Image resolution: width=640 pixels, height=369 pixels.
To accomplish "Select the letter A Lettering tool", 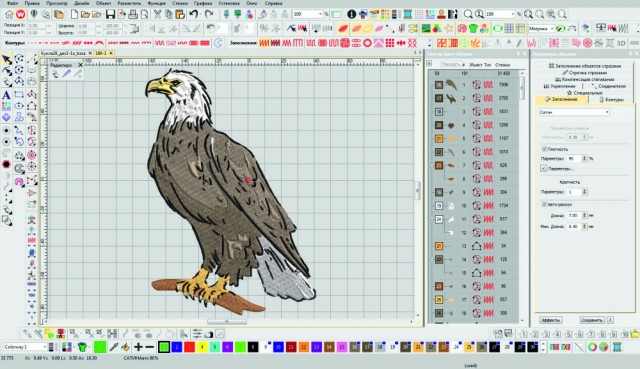I will click(6, 95).
